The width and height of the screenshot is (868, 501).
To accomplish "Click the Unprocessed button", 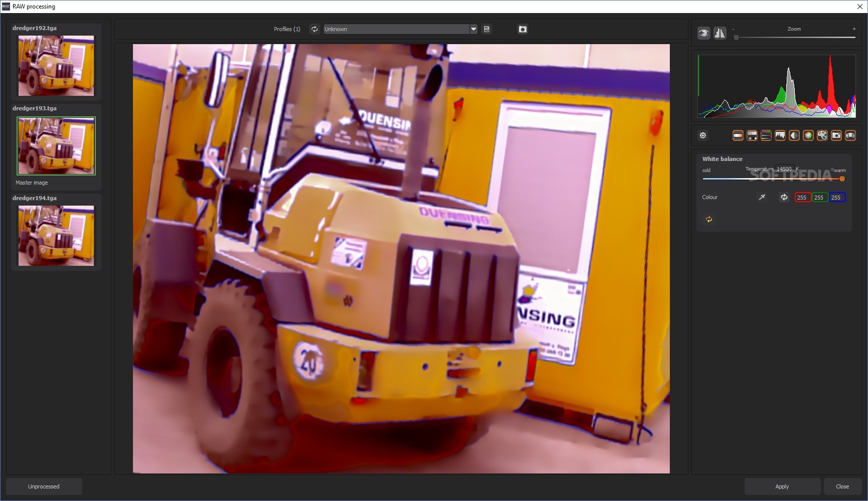I will tap(44, 486).
